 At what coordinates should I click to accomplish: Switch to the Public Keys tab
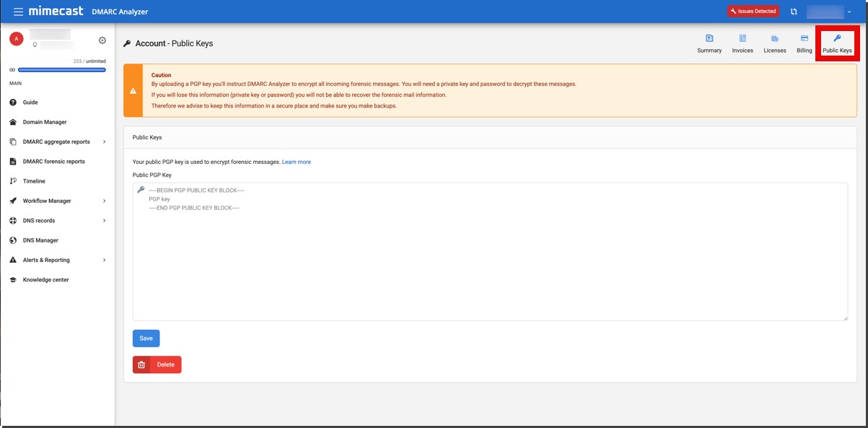click(x=837, y=43)
